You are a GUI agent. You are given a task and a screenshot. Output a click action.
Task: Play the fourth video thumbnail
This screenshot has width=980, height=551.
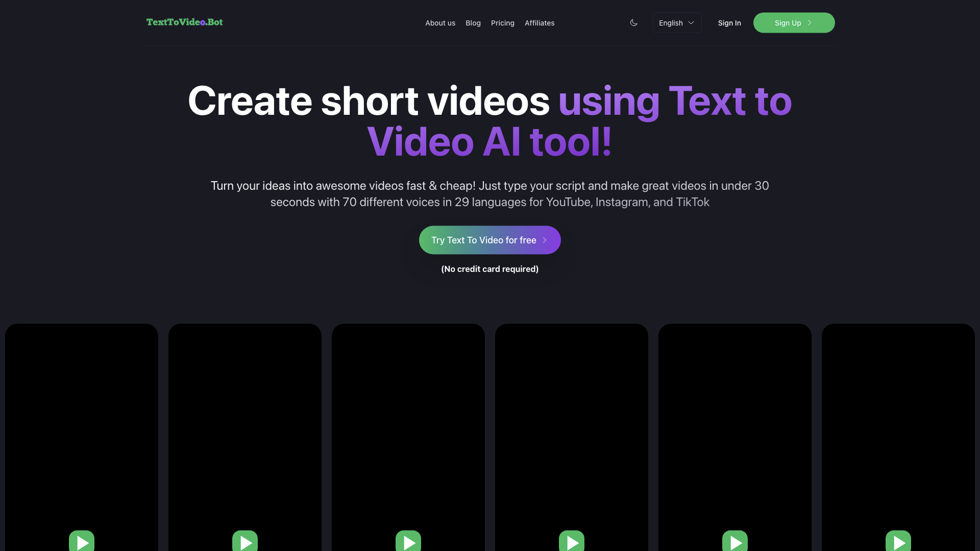pos(571,543)
